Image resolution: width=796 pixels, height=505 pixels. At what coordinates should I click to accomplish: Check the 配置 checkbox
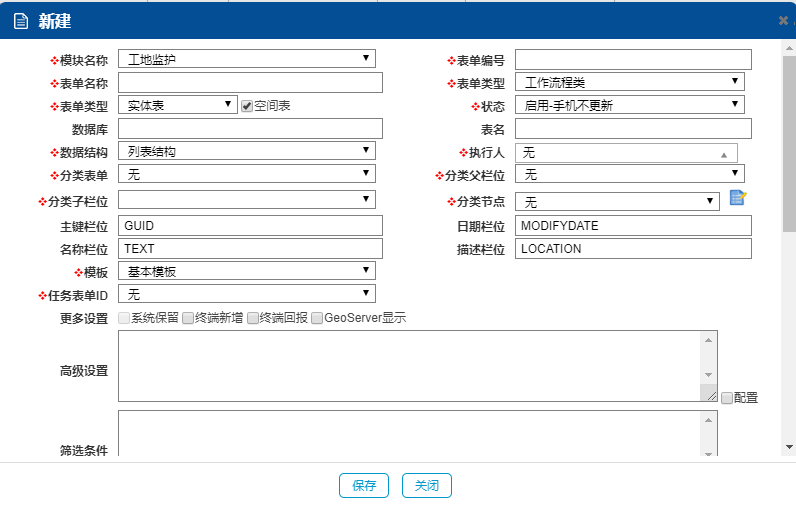(x=727, y=398)
